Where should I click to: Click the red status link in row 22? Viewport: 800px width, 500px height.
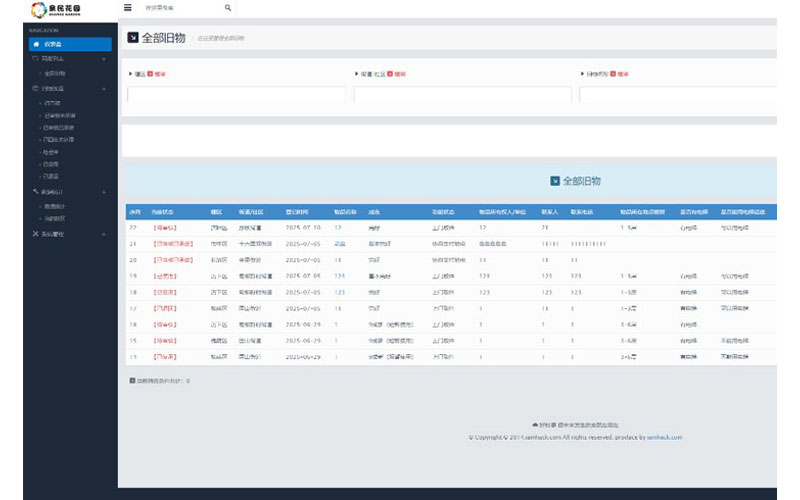(x=165, y=228)
